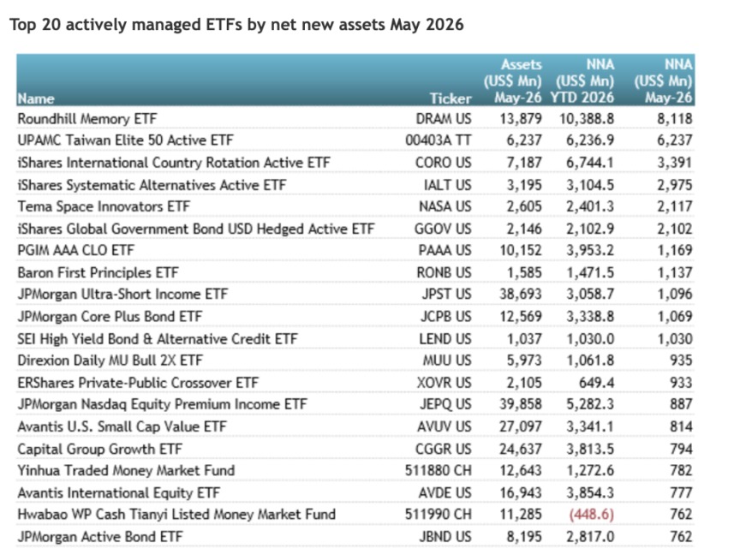Click Tema Space Innovators ETF name
The width and height of the screenshot is (740, 560).
coord(104,206)
